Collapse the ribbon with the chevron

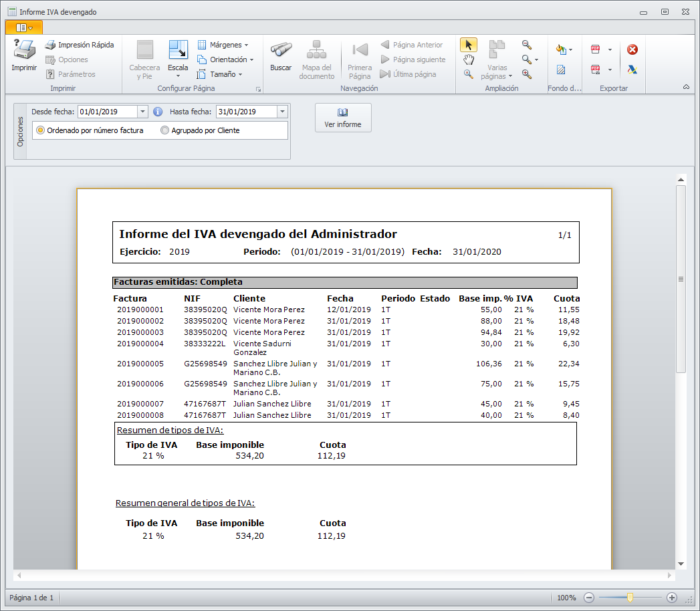click(686, 88)
